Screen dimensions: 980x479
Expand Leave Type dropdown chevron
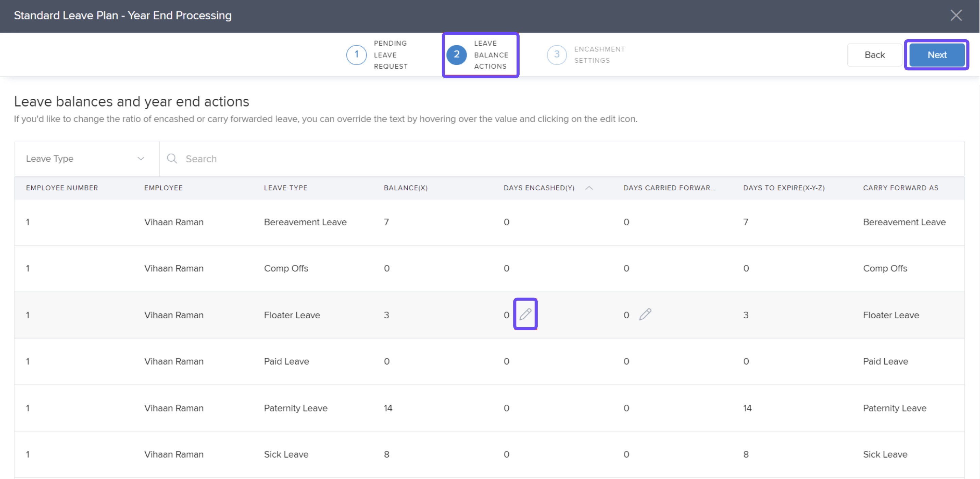click(141, 158)
